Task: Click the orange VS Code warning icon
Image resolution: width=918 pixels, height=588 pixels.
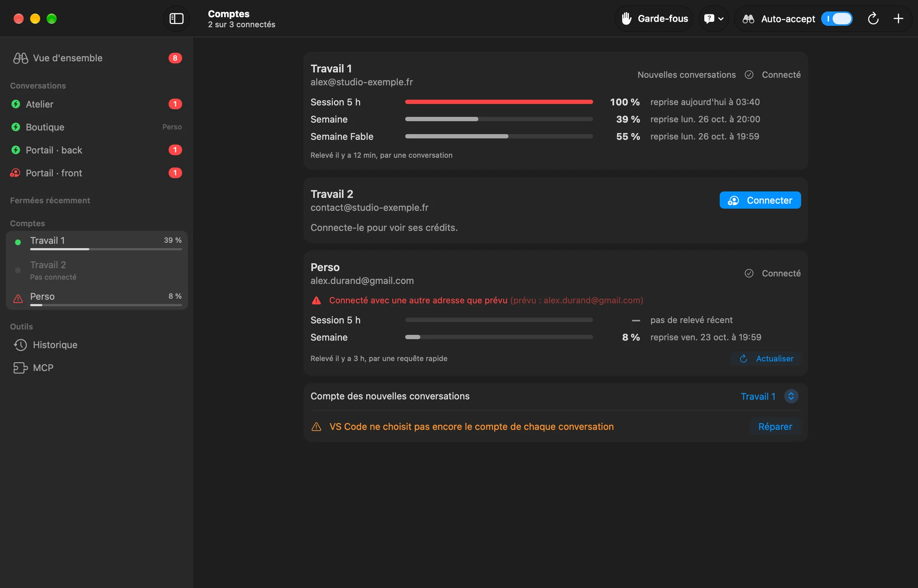Action: [316, 426]
